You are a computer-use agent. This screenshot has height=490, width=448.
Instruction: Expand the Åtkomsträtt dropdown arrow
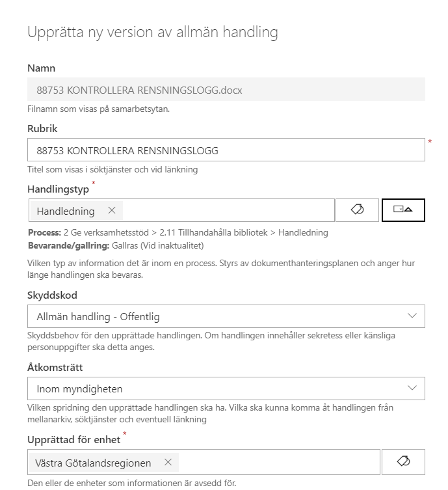412,388
